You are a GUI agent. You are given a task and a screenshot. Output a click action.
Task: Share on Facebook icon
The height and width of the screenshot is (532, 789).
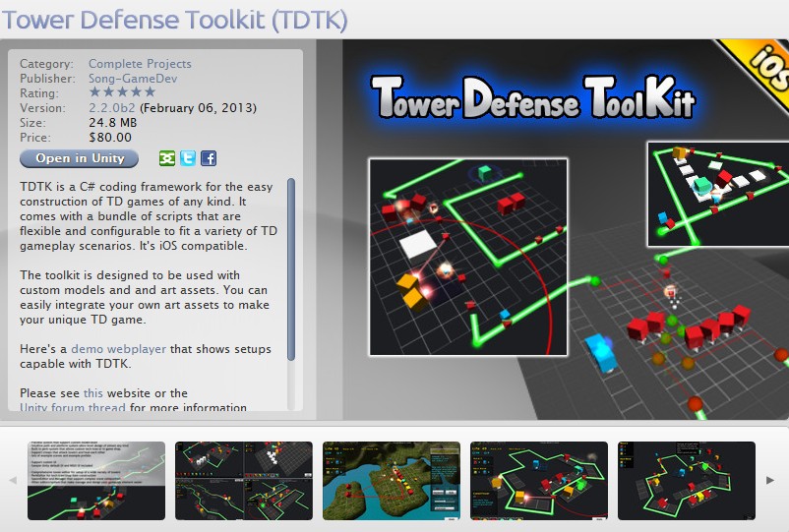tap(209, 158)
